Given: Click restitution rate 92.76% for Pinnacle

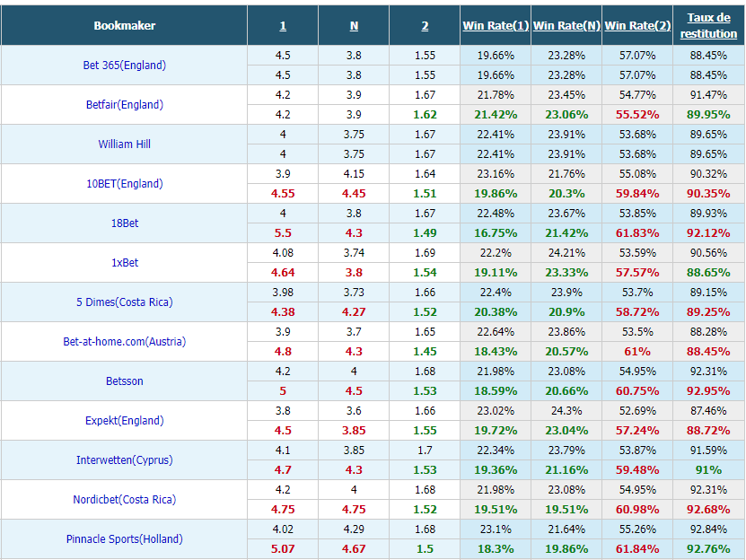Looking at the screenshot, I should (708, 549).
